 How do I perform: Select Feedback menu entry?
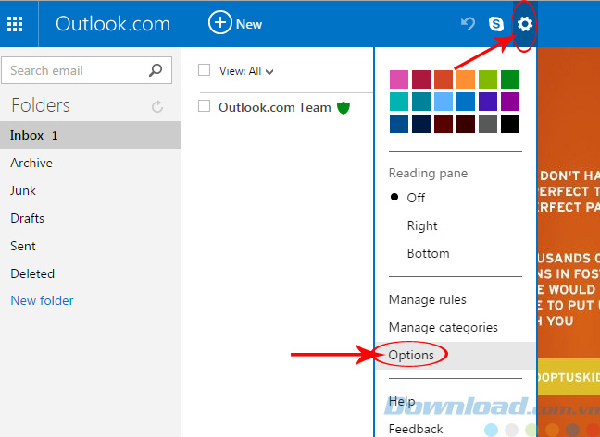click(x=416, y=429)
